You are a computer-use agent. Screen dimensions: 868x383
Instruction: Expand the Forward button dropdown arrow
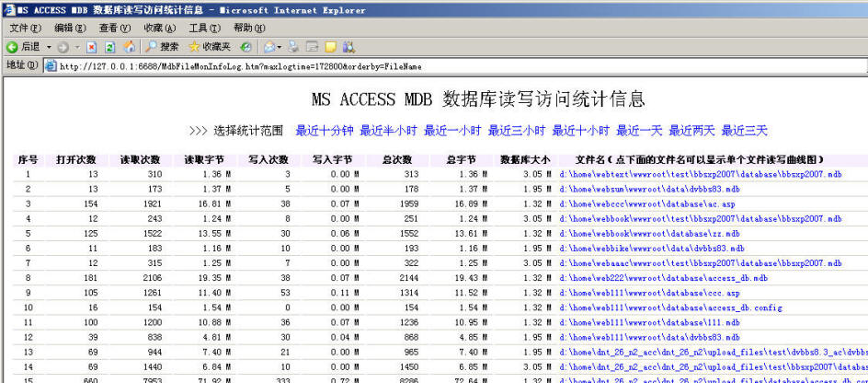77,47
